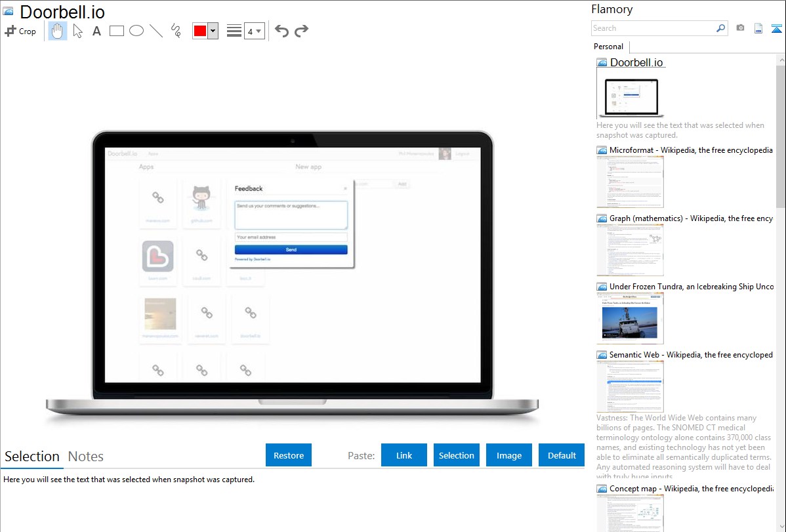Activate the hand pan tool
The width and height of the screenshot is (786, 532).
click(x=57, y=31)
